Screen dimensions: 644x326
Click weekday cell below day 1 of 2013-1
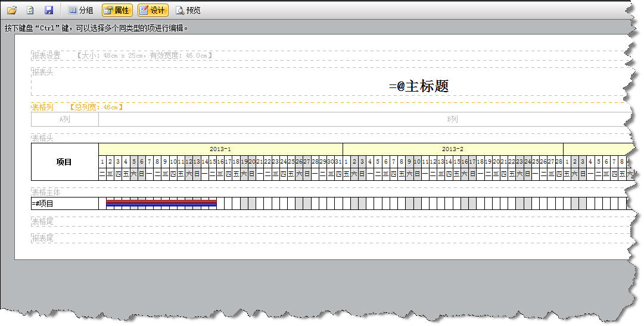click(102, 174)
